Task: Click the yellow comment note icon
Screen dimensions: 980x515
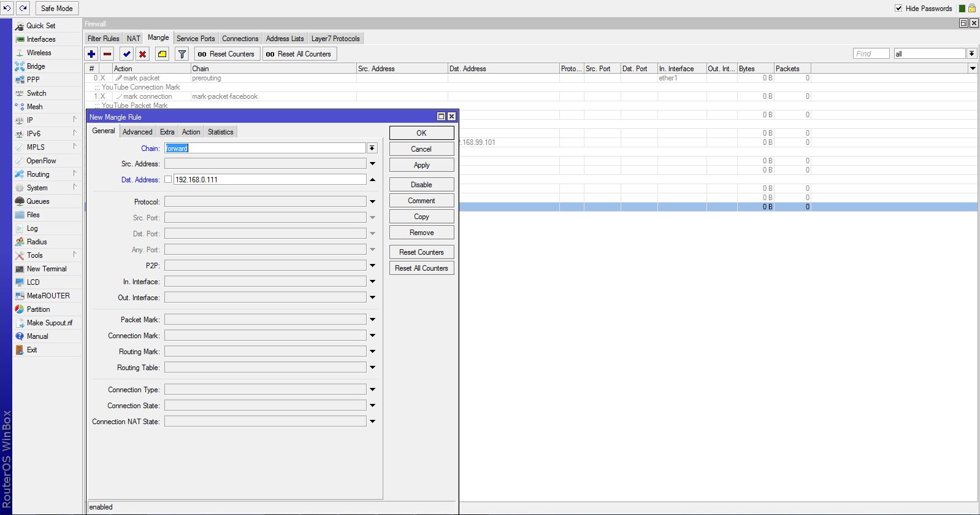Action: tap(162, 54)
